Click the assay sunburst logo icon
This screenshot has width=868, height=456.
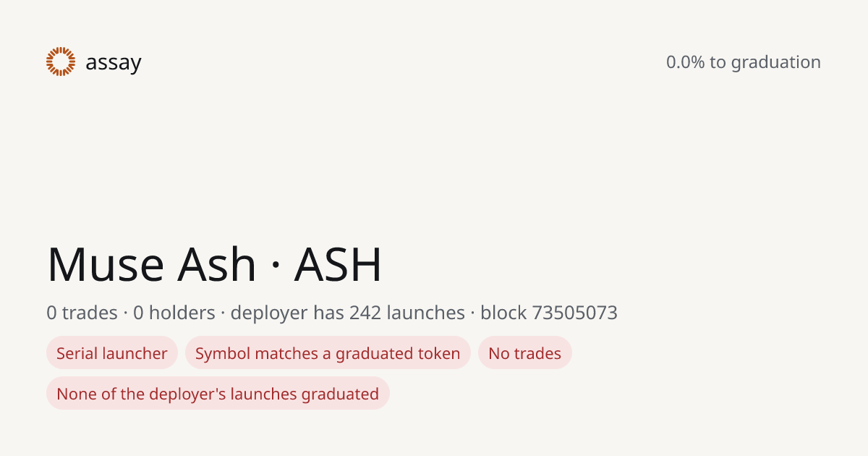pos(61,62)
